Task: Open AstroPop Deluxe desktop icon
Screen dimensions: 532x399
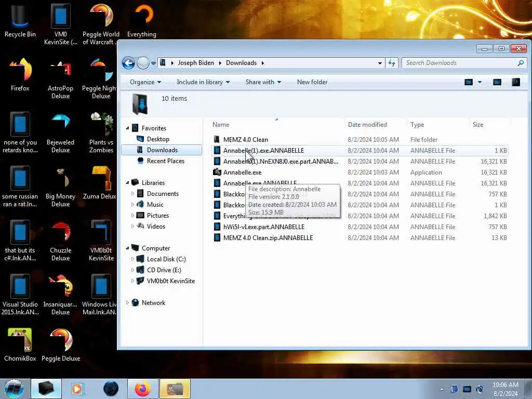Action: point(60,79)
